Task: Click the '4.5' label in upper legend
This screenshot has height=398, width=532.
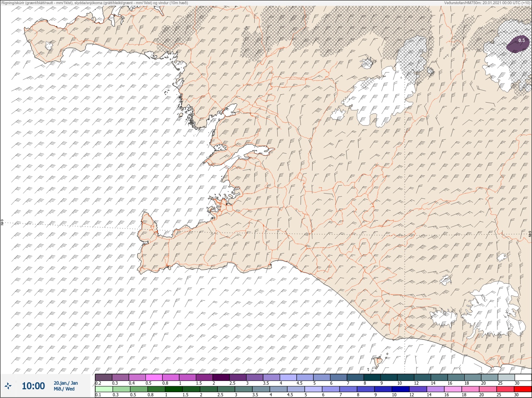Action: point(299,383)
